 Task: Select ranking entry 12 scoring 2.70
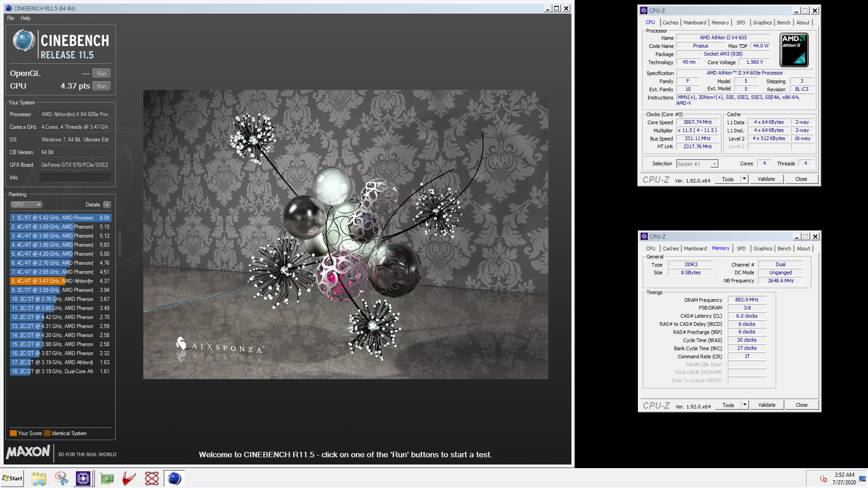pos(61,317)
